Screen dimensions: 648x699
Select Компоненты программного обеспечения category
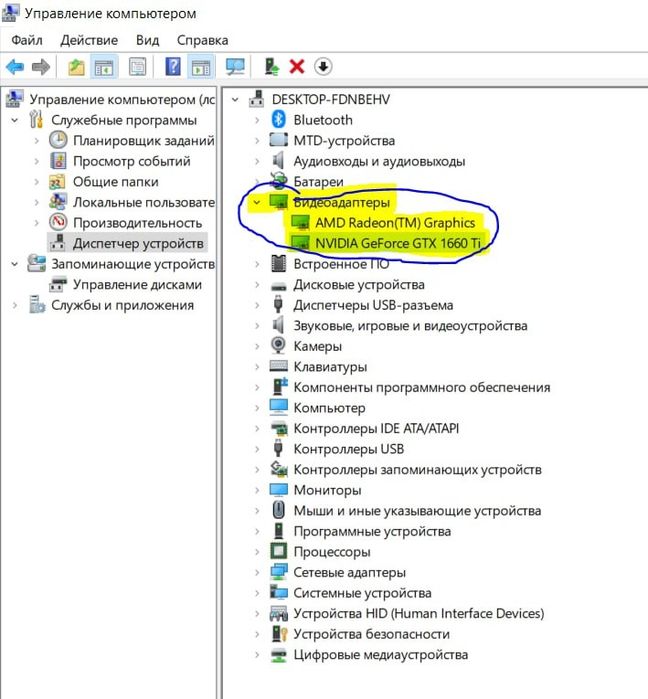(x=422, y=387)
